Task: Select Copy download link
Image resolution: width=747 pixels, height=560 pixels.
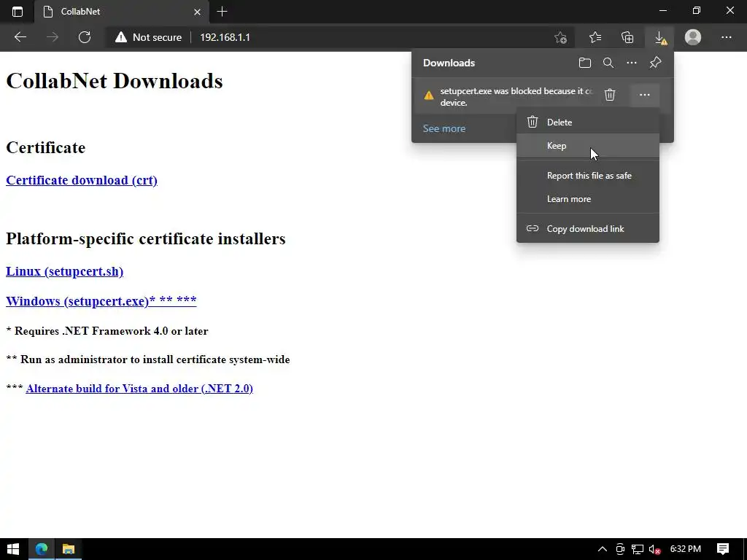Action: 588,229
